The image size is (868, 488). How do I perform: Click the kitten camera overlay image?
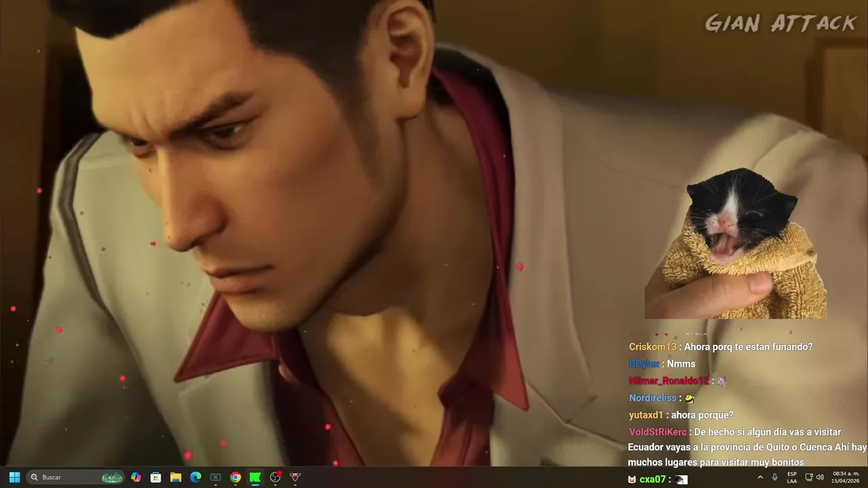736,243
